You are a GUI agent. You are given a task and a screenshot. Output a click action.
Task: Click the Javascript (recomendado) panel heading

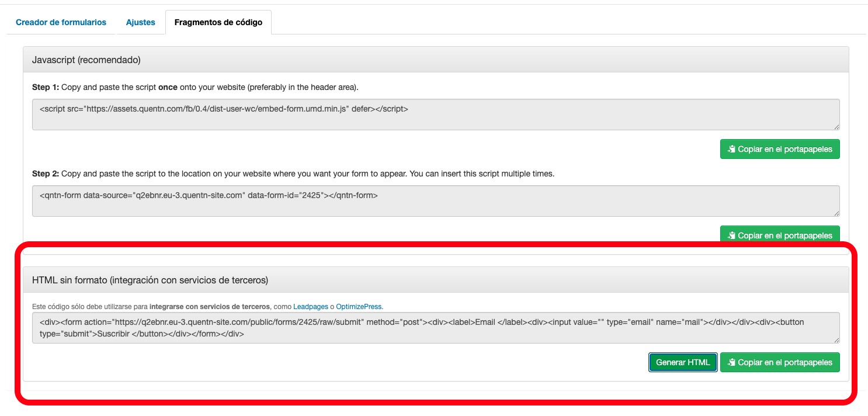coord(436,60)
